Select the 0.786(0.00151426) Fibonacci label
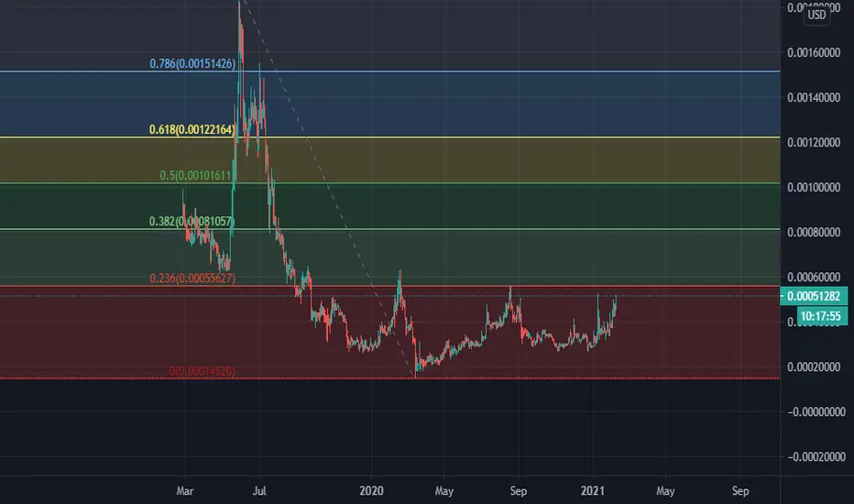The height and width of the screenshot is (504, 854). (x=192, y=64)
